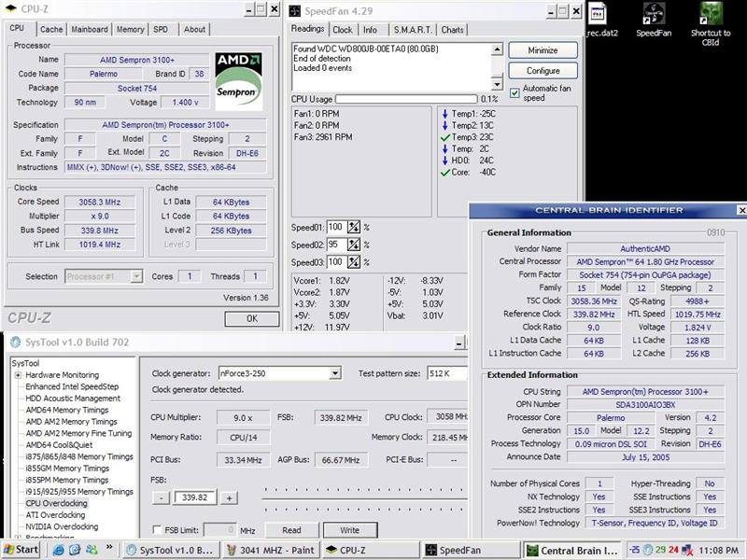747x560 pixels.
Task: Click the -25 temperature tray icon
Action: [635, 550]
